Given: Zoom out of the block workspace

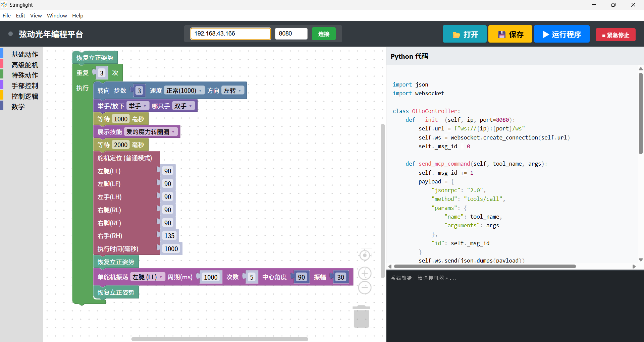Looking at the screenshot, I should coord(365,287).
